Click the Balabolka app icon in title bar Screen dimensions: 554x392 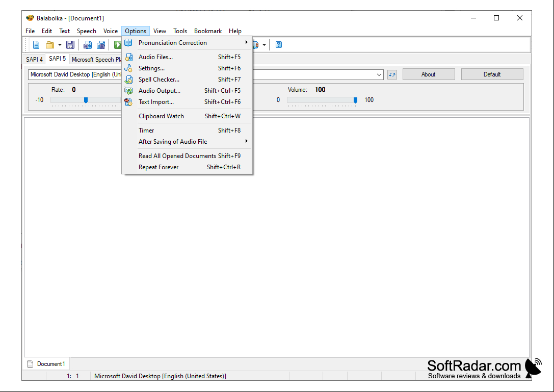click(30, 18)
